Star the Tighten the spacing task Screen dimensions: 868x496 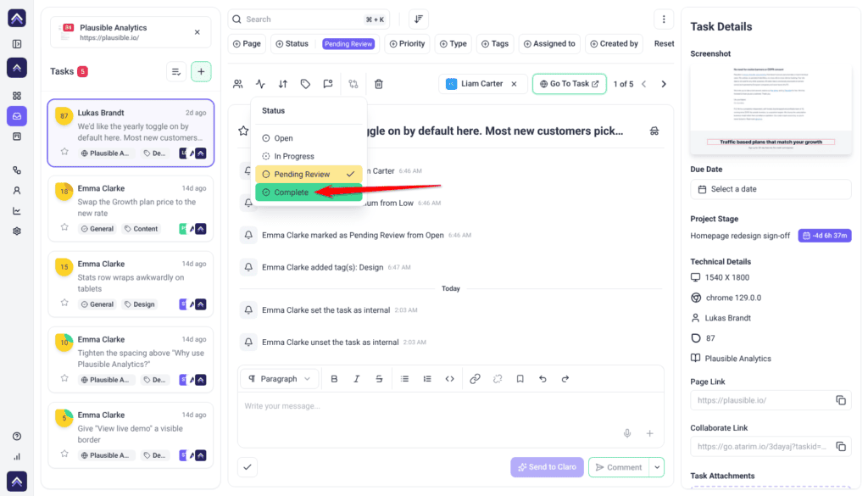tap(64, 378)
